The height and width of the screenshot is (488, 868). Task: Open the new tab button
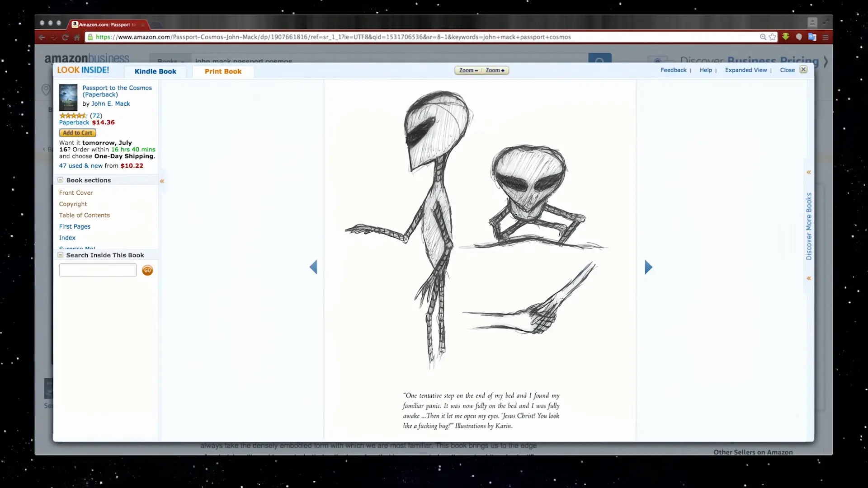(x=156, y=24)
